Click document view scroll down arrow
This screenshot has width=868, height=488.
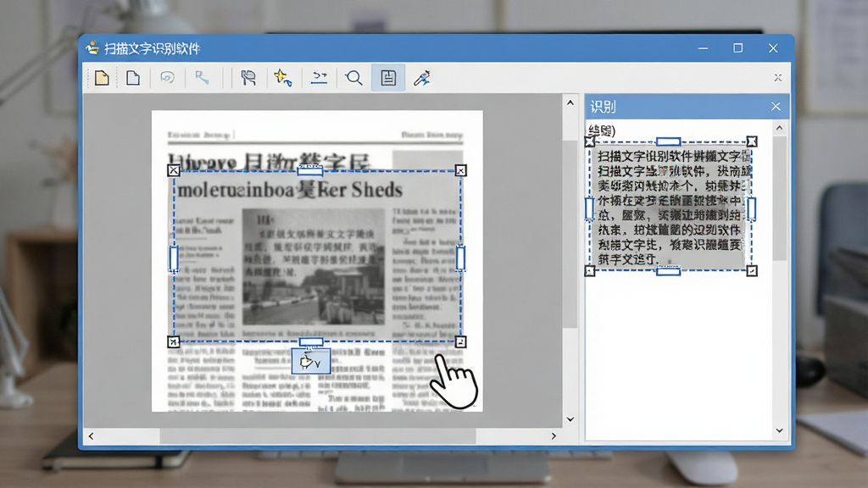[570, 419]
